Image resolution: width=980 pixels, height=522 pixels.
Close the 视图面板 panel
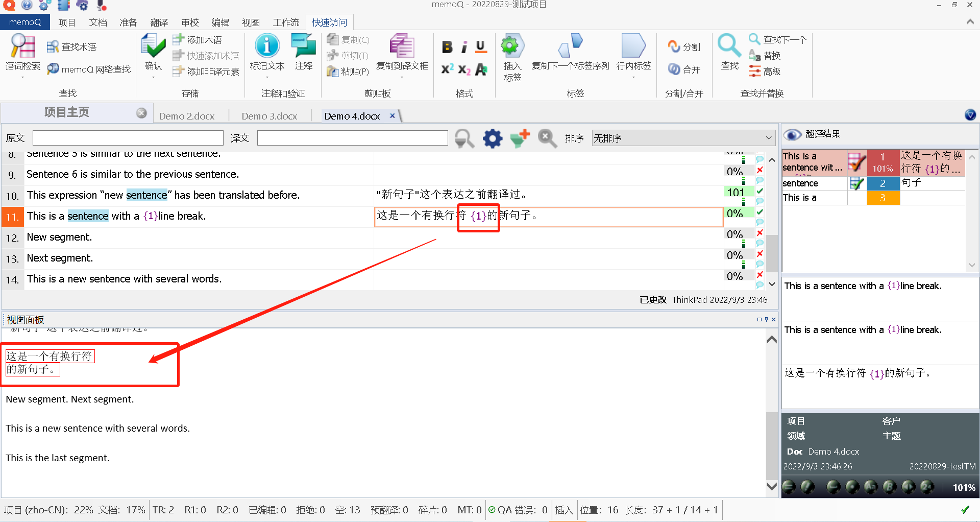(774, 319)
